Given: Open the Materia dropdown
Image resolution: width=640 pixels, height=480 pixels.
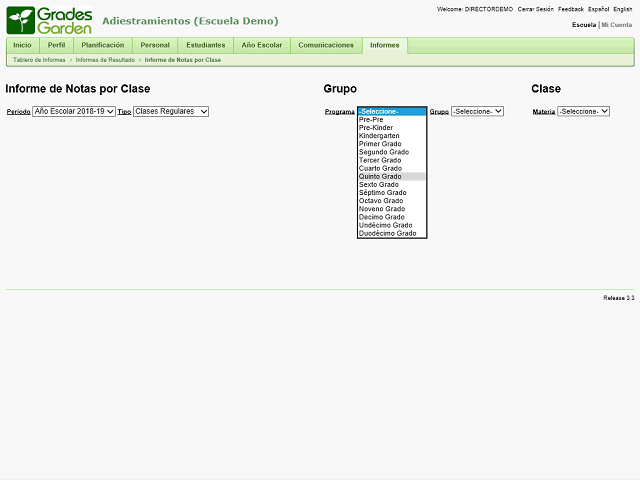Looking at the screenshot, I should [x=583, y=112].
